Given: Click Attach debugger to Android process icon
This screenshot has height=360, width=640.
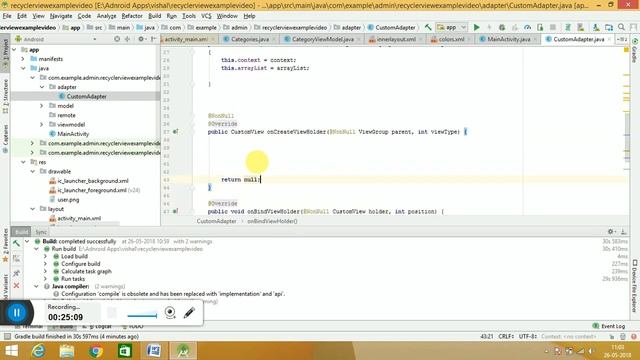Looking at the screenshot, I should (540, 27).
